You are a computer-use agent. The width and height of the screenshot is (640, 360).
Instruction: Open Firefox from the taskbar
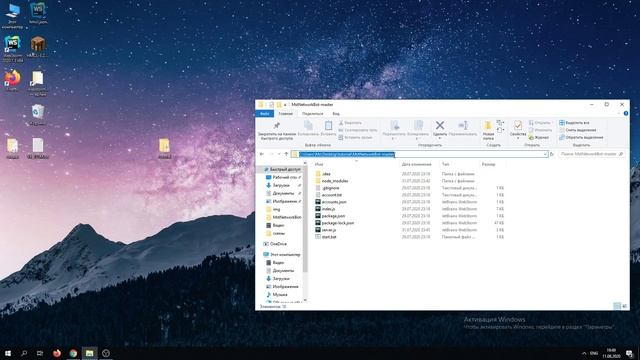point(57,353)
